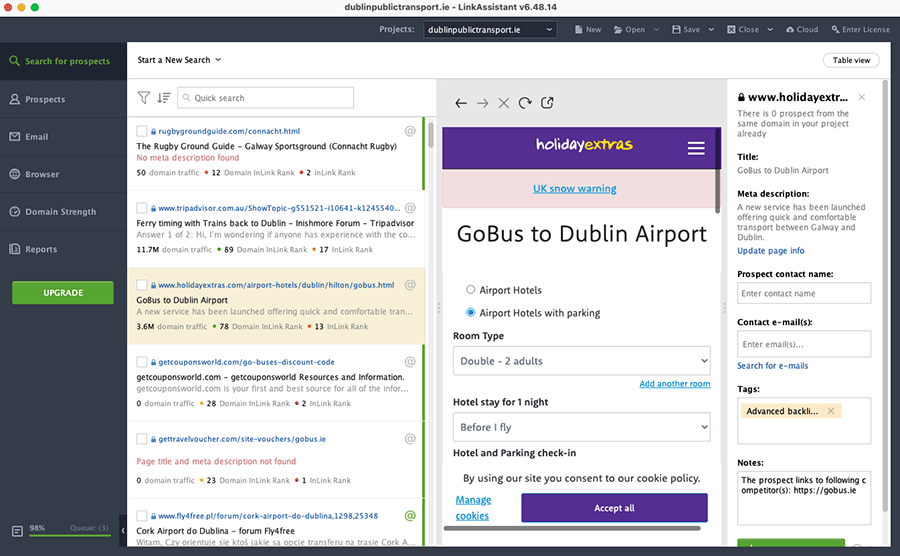Open the Projects dropdown
This screenshot has width=900, height=556.
(x=490, y=29)
